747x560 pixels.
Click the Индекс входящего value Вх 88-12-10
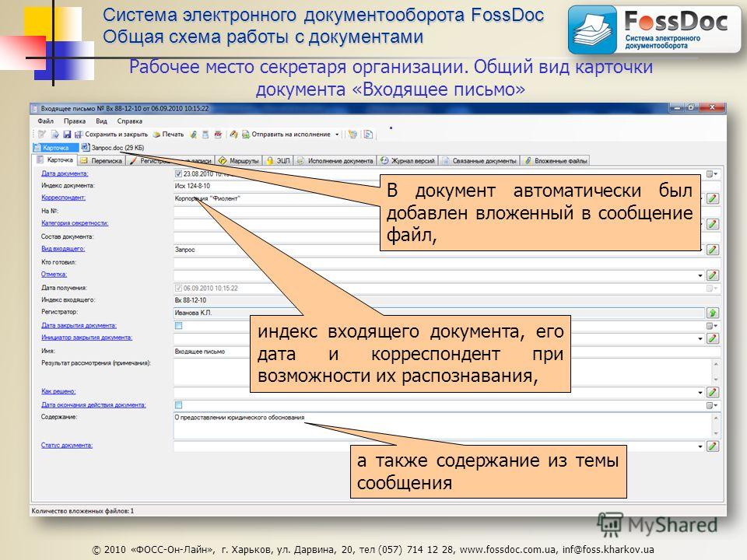190,300
